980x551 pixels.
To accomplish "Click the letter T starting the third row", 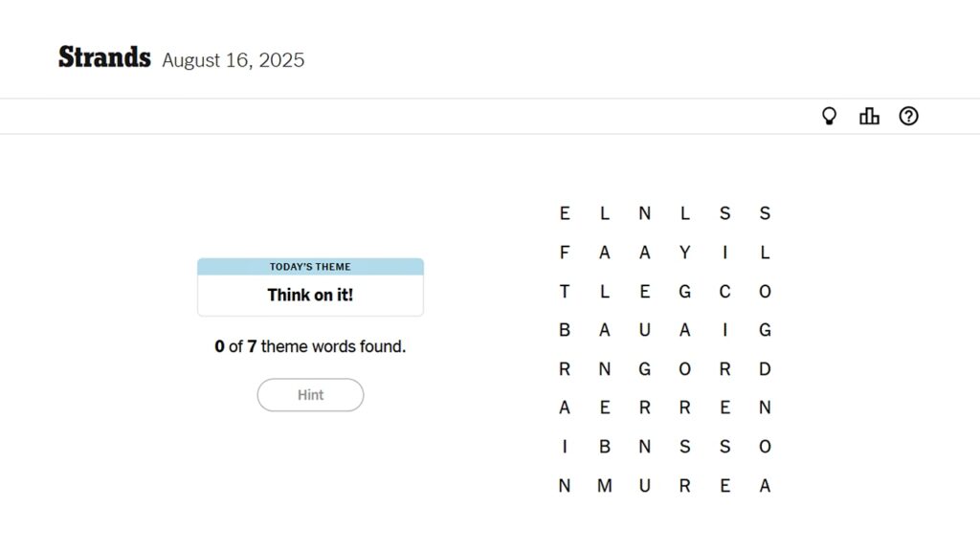I will click(x=564, y=291).
